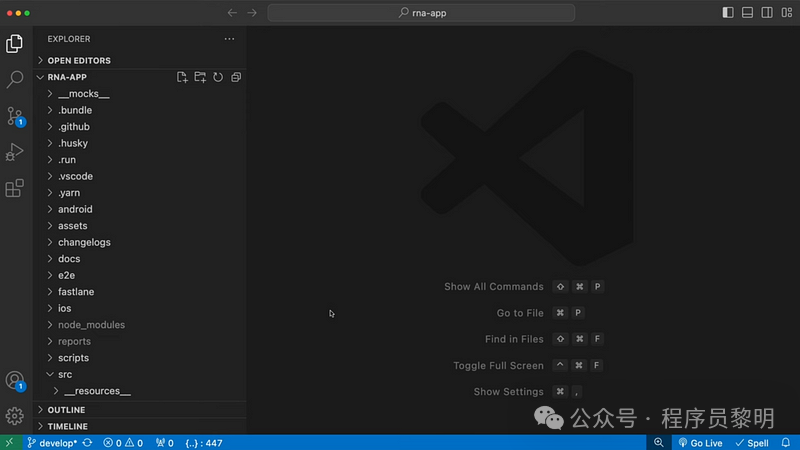This screenshot has height=450, width=800.
Task: Open the Customize Layout icon
Action: pos(787,13)
